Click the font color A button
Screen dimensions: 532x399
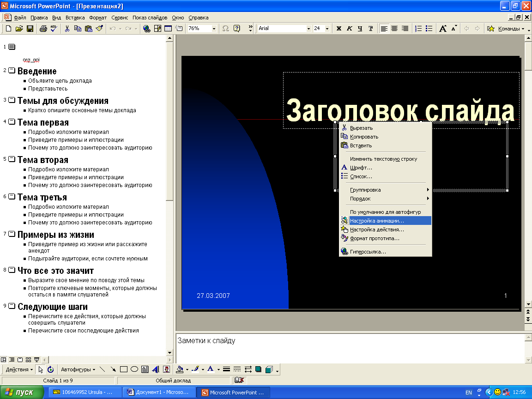tap(211, 369)
